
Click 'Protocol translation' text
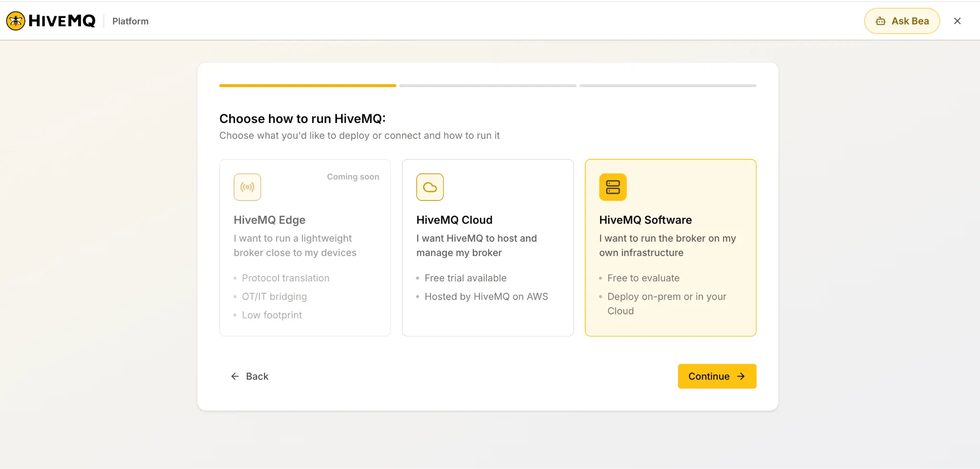(x=286, y=278)
